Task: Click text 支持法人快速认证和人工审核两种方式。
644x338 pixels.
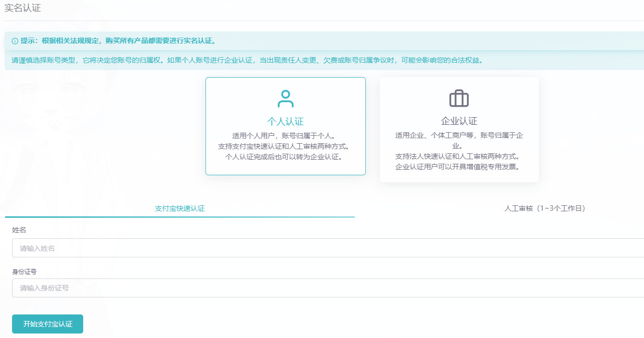Action: tap(459, 156)
